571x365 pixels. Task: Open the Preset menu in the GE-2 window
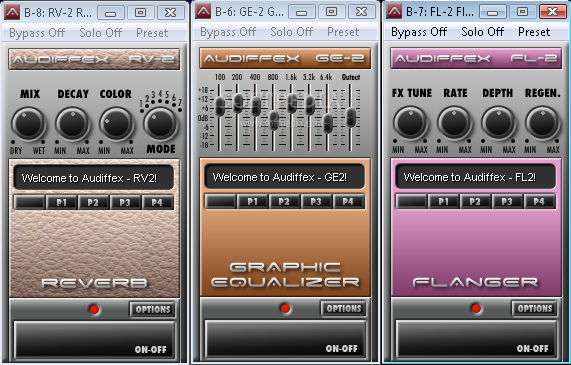click(x=343, y=32)
